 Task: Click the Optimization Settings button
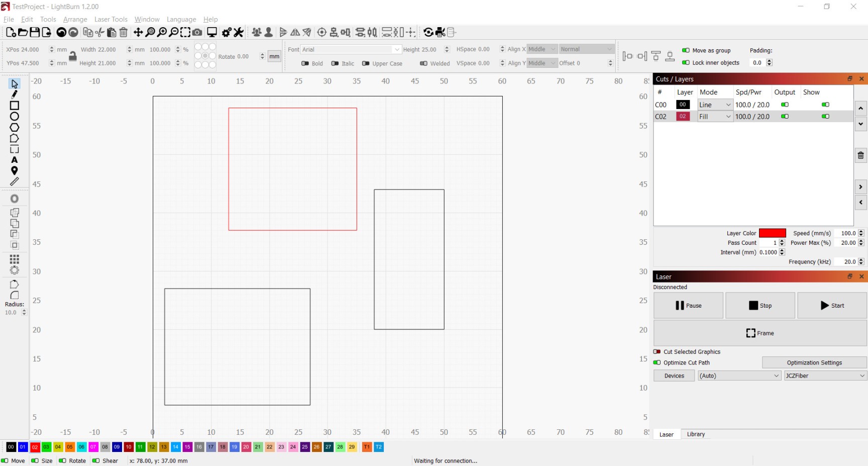[814, 362]
